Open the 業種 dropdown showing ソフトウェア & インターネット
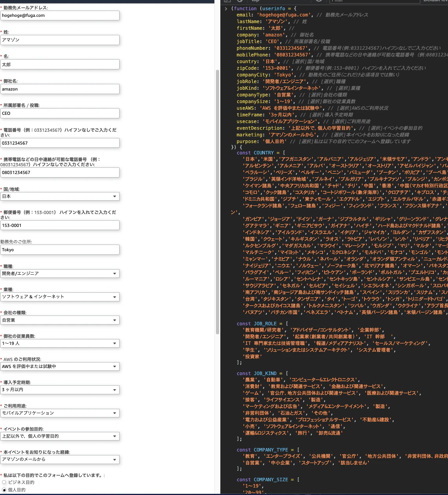Viewport: 448px width, 495px height. (x=60, y=297)
